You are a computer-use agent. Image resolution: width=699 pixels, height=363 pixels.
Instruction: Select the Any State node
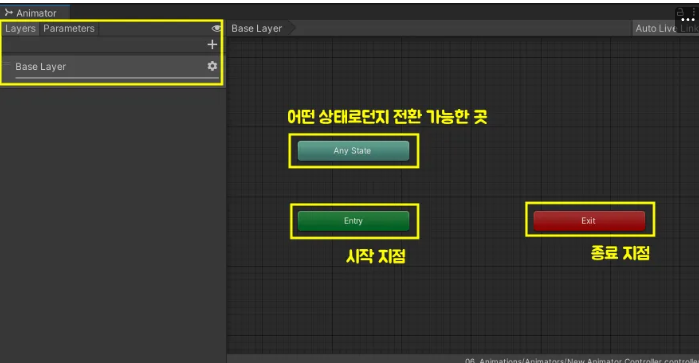tap(353, 151)
